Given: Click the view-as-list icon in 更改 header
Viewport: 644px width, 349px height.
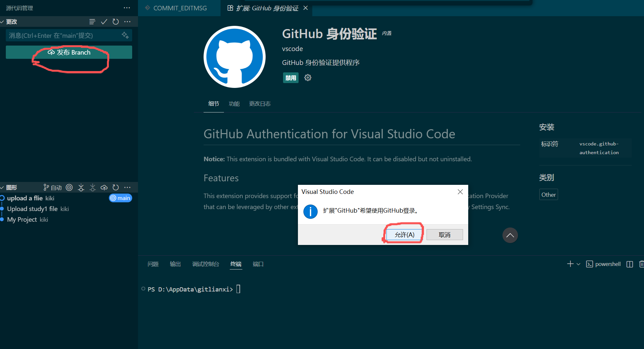Looking at the screenshot, I should [x=92, y=22].
